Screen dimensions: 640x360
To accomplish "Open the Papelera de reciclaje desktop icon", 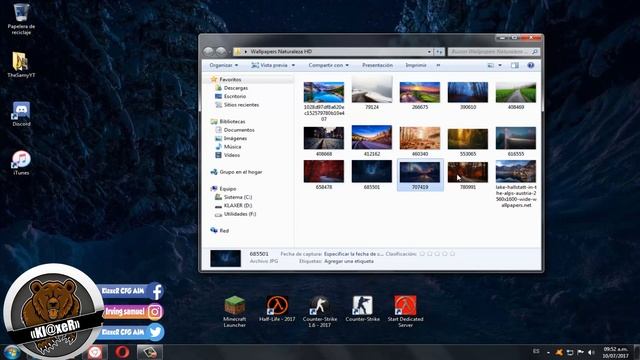I will [x=21, y=18].
